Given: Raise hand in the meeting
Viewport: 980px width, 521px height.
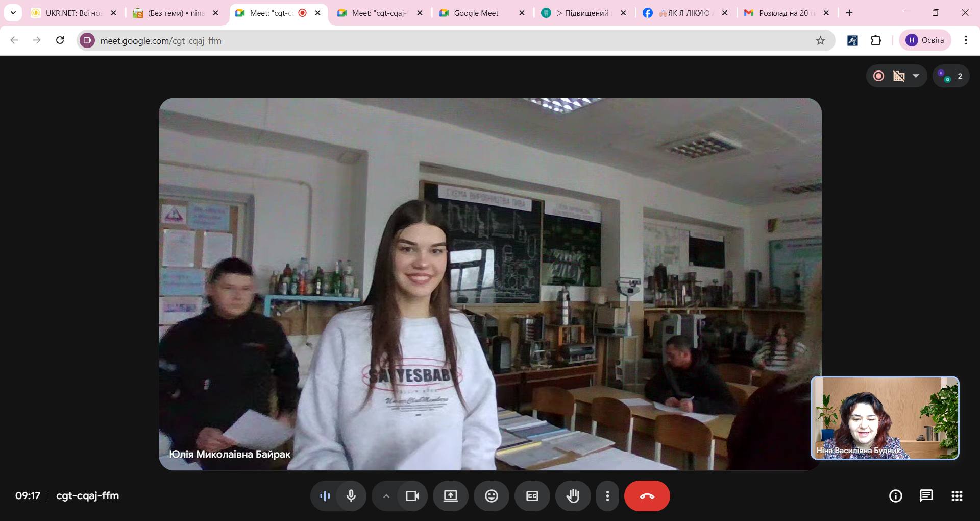Looking at the screenshot, I should 573,496.
